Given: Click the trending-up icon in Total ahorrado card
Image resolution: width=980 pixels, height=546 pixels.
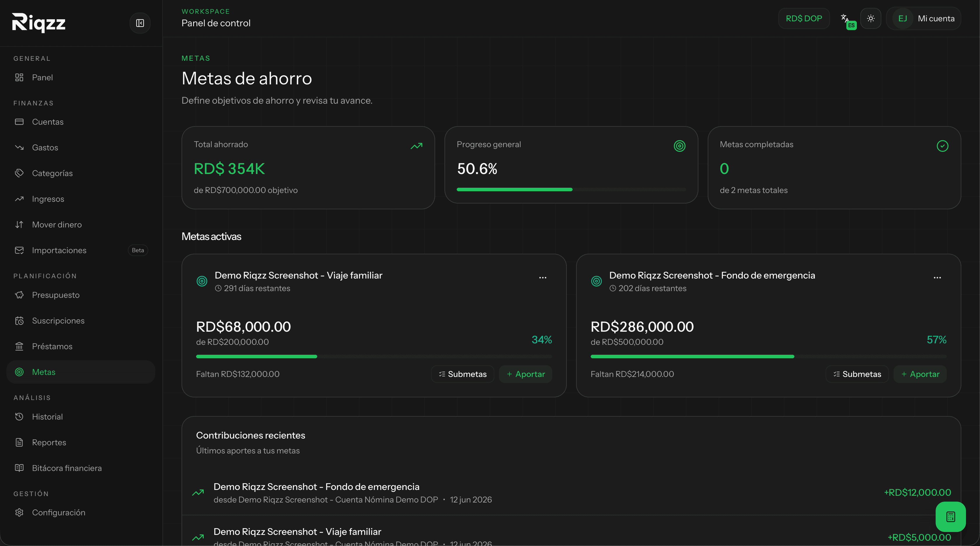Looking at the screenshot, I should (416, 146).
